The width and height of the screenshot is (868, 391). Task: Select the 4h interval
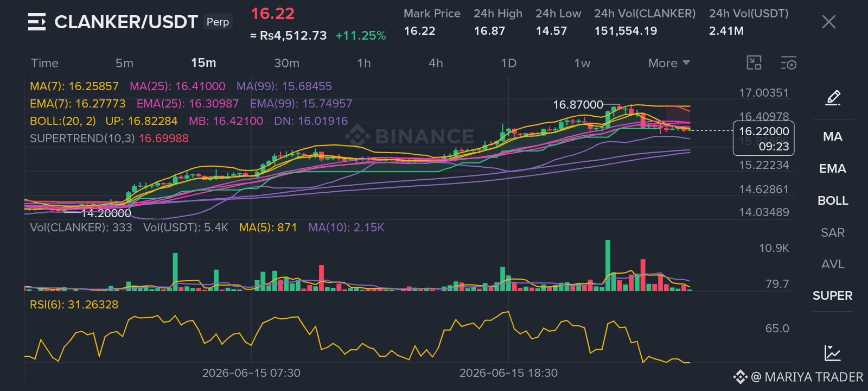pyautogui.click(x=436, y=63)
